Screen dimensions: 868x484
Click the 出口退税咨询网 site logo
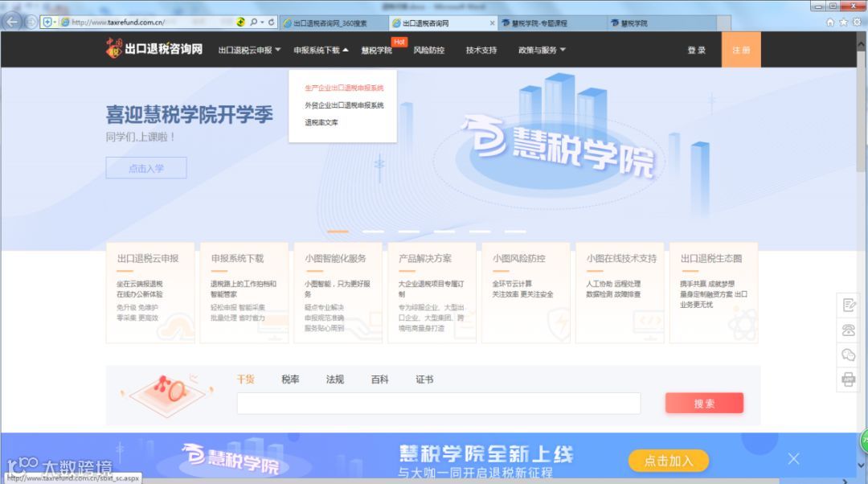coord(154,49)
